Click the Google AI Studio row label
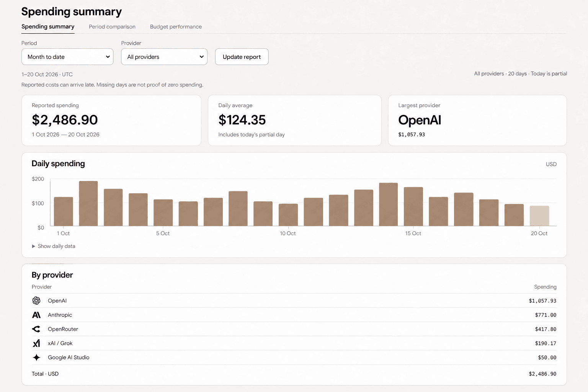 (x=69, y=357)
